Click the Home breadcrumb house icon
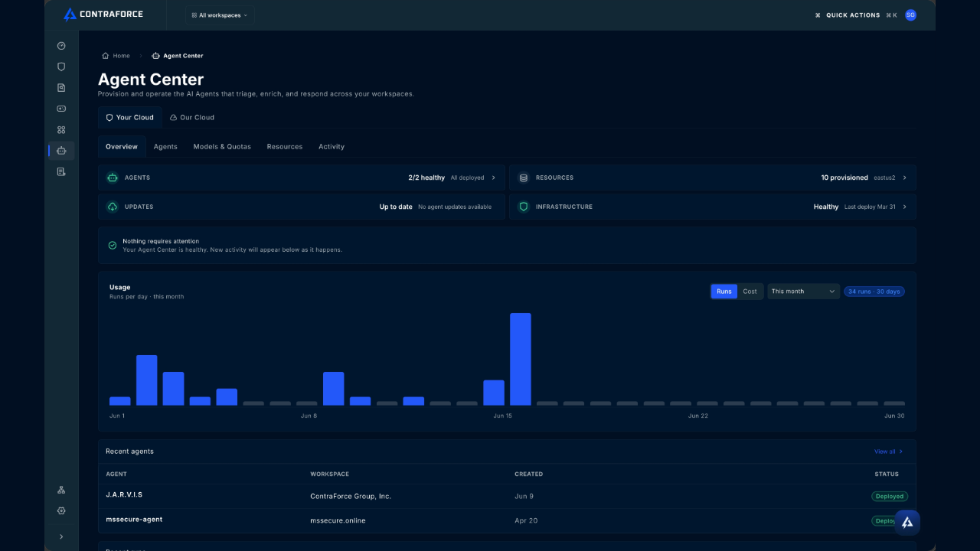 pos(106,56)
